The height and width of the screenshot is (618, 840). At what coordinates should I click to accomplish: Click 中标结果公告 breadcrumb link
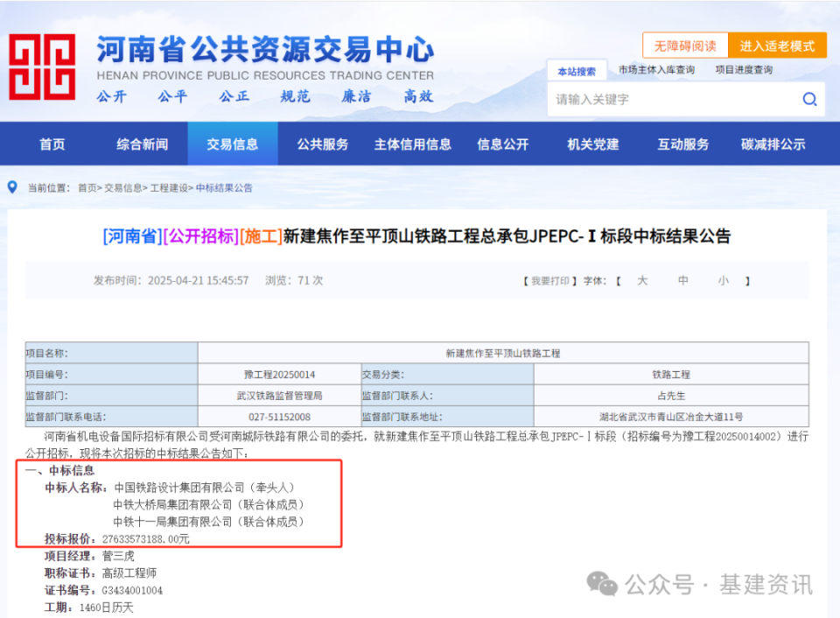coord(224,187)
